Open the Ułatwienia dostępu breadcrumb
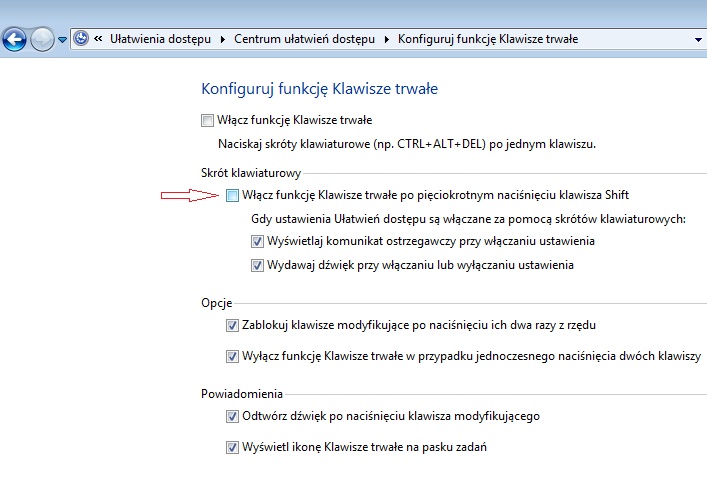 point(161,39)
